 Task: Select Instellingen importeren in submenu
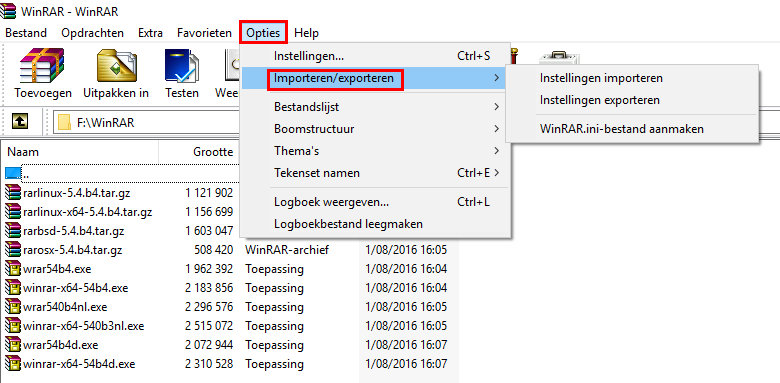(x=632, y=78)
